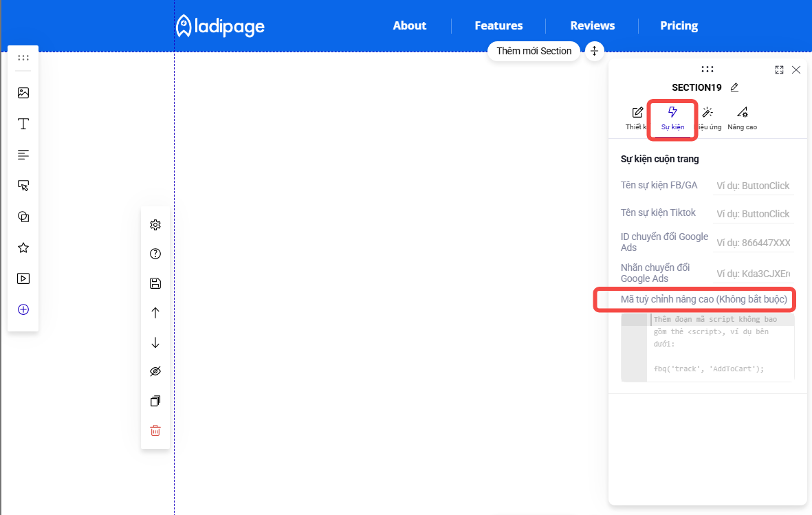Click the blue plus add-more elements icon

pyautogui.click(x=23, y=309)
